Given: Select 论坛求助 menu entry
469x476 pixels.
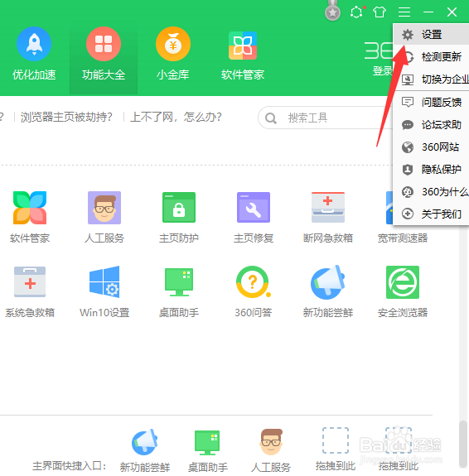Looking at the screenshot, I should (432, 125).
